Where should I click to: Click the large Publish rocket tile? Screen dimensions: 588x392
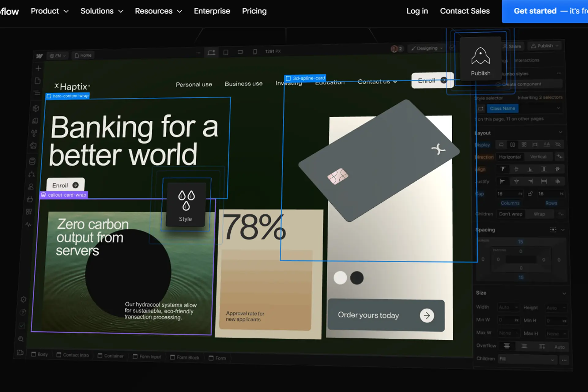(x=480, y=58)
